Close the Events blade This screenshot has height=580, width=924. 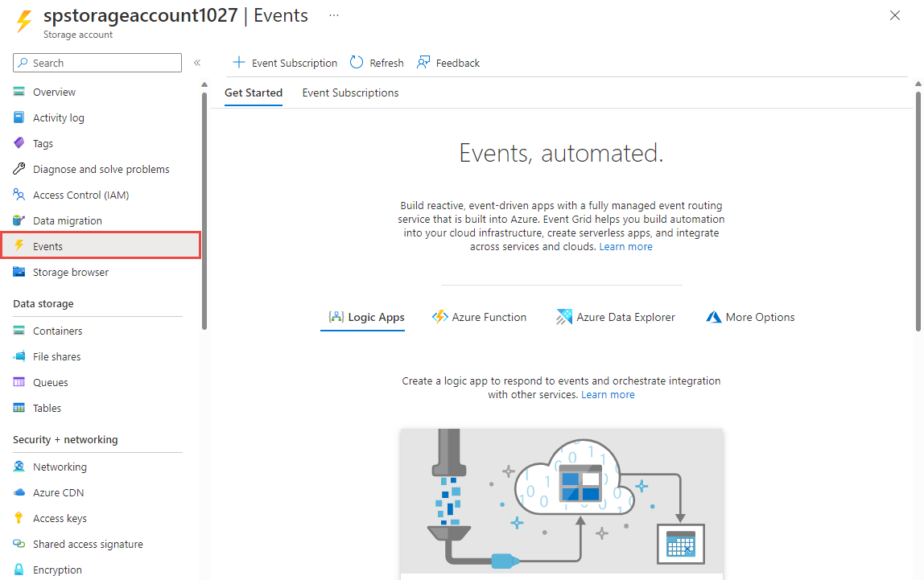(894, 15)
